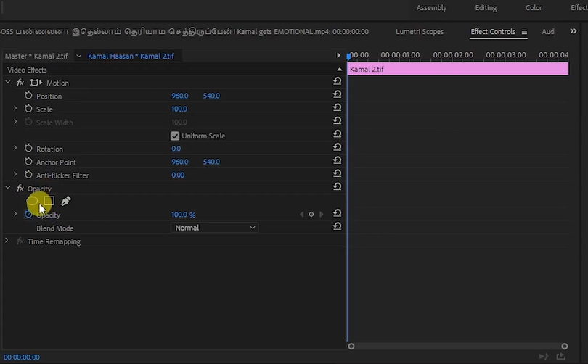The width and height of the screenshot is (588, 364).
Task: Click the Motion transform icon
Action: 36,83
